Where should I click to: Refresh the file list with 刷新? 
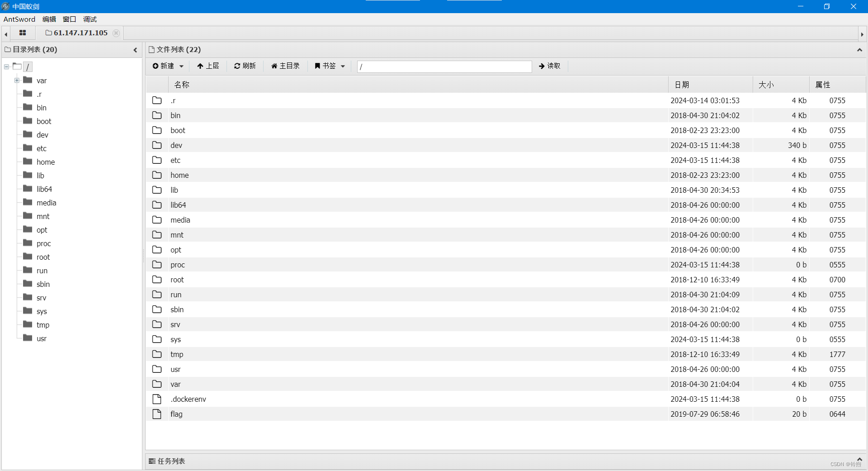(245, 66)
